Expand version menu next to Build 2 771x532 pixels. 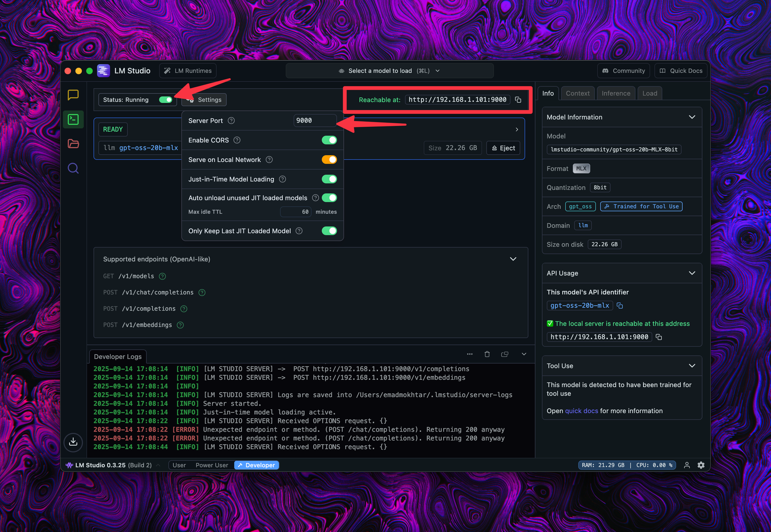[x=158, y=465]
